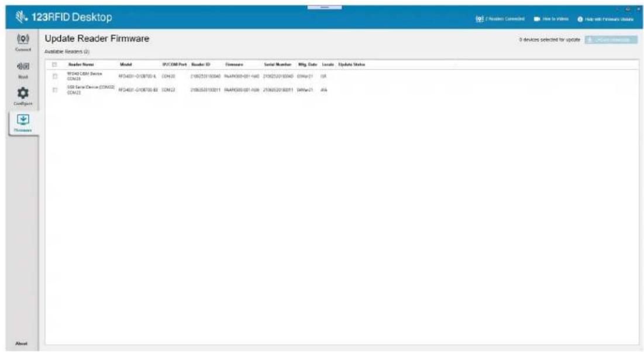
Task: Click the readers connected status icon
Action: [x=479, y=19]
